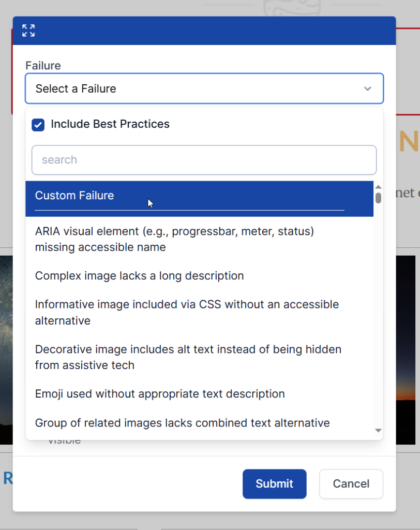
Task: Click the Cancel button
Action: 351,484
